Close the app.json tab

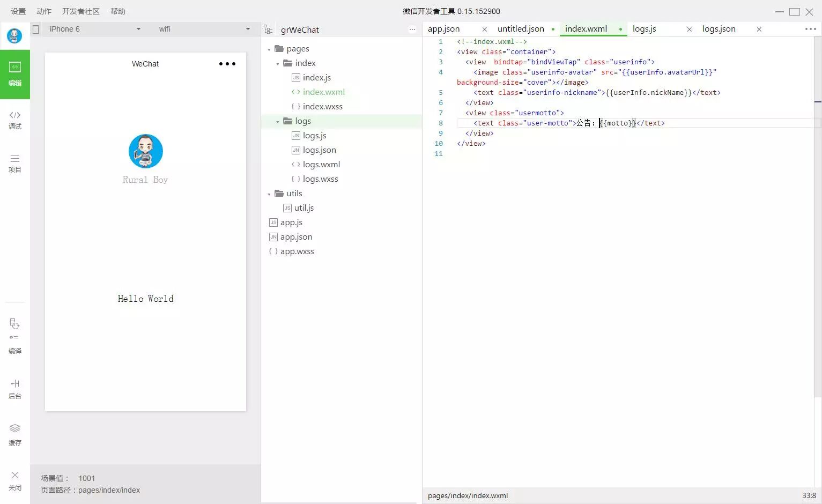tap(485, 29)
